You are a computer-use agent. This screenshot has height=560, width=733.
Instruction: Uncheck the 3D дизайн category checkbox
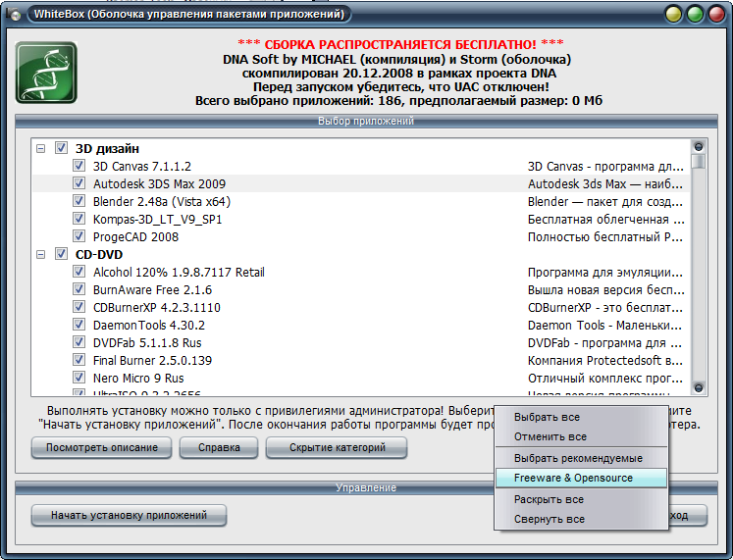click(61, 148)
